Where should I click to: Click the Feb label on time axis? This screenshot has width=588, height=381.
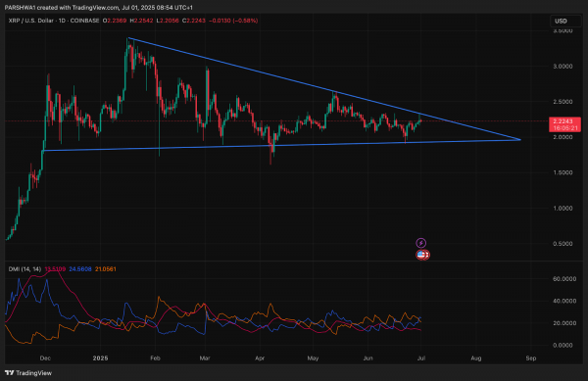point(155,358)
